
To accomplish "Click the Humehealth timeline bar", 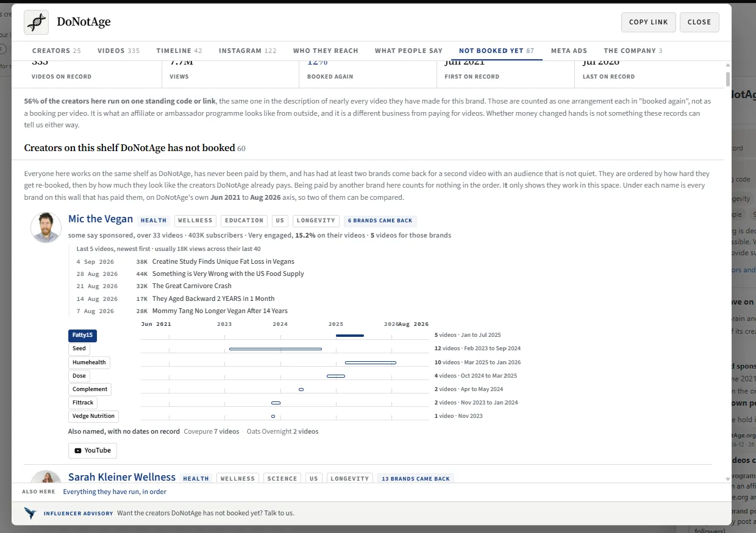I will (x=371, y=362).
